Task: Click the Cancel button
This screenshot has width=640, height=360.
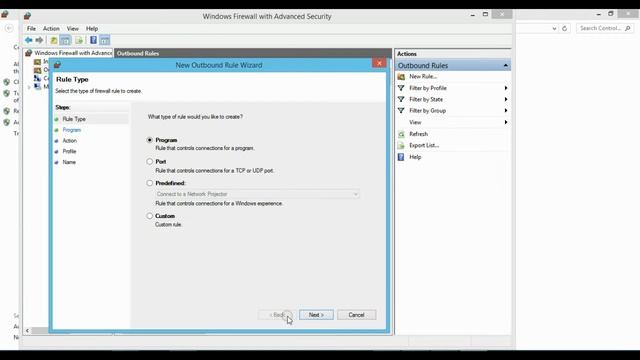Action: (356, 315)
